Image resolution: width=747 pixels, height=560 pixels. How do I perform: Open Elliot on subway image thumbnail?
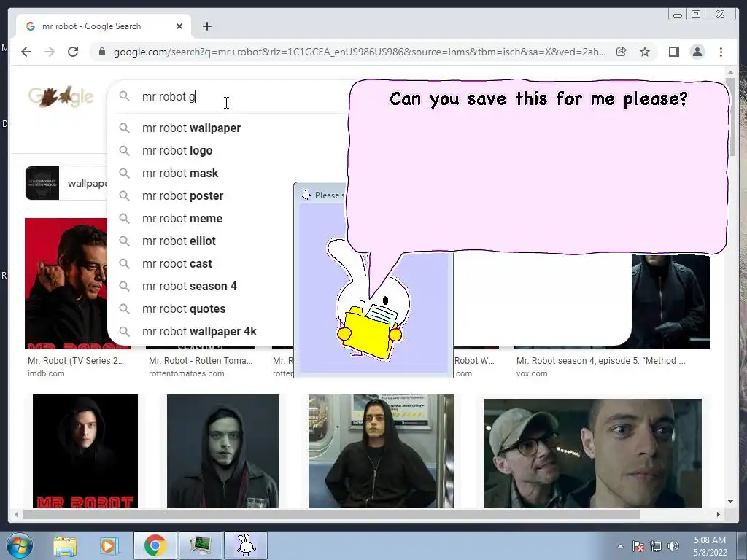click(x=381, y=451)
